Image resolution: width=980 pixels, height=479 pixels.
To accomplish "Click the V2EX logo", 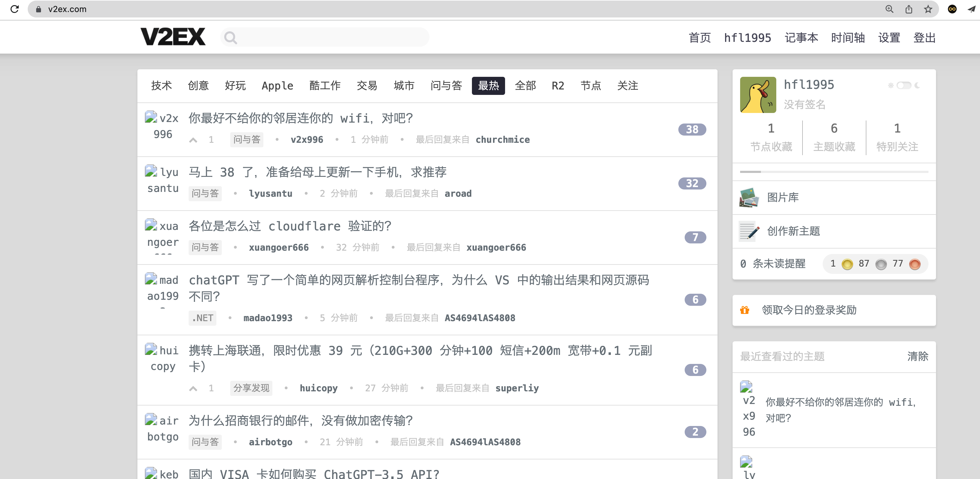I will pos(173,37).
